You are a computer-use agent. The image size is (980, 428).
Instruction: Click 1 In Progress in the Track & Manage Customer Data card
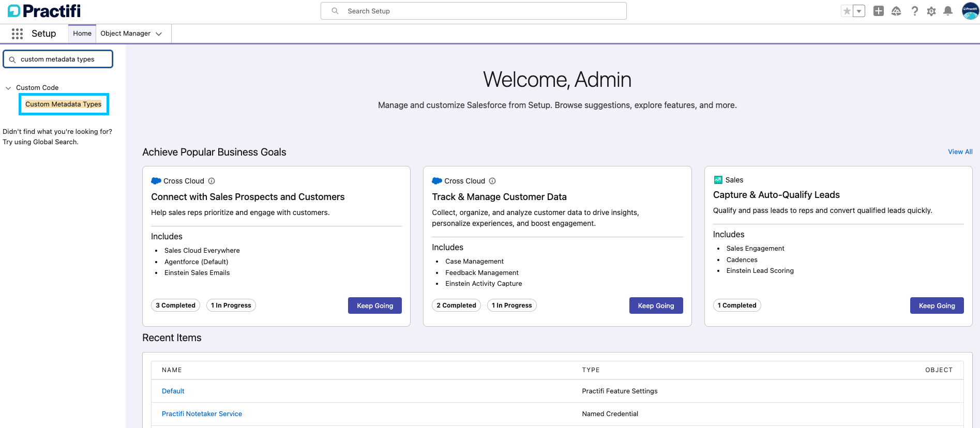[x=512, y=305]
